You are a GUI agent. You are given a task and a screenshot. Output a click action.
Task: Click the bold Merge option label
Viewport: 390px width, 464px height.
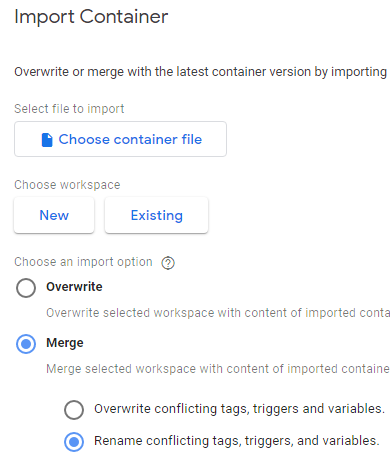click(x=65, y=343)
